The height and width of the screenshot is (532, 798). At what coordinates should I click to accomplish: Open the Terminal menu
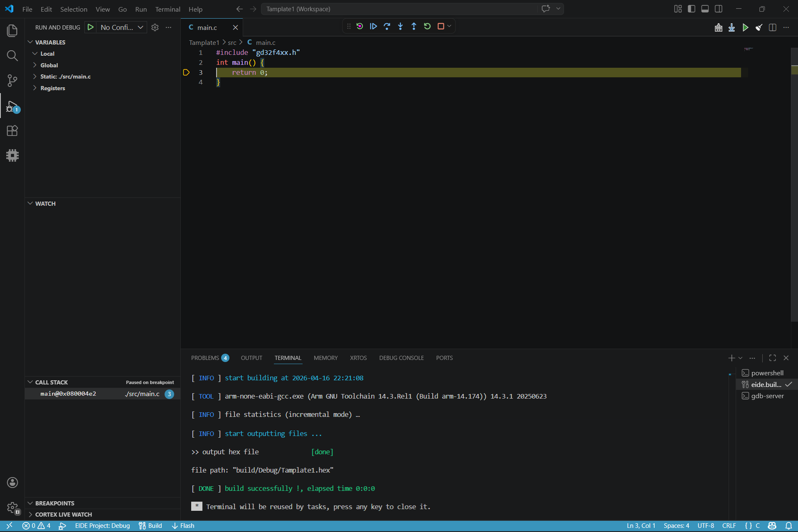(x=167, y=9)
